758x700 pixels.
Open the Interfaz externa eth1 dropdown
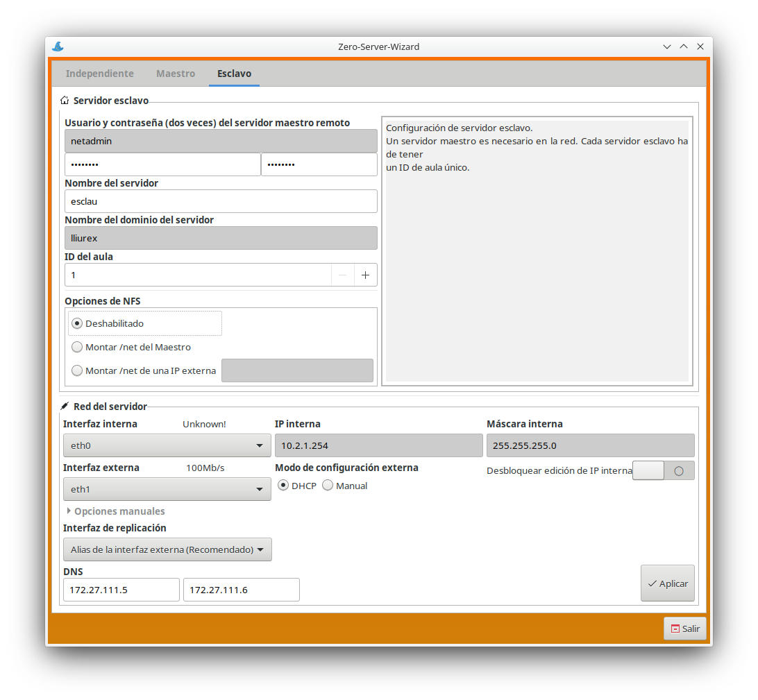167,489
